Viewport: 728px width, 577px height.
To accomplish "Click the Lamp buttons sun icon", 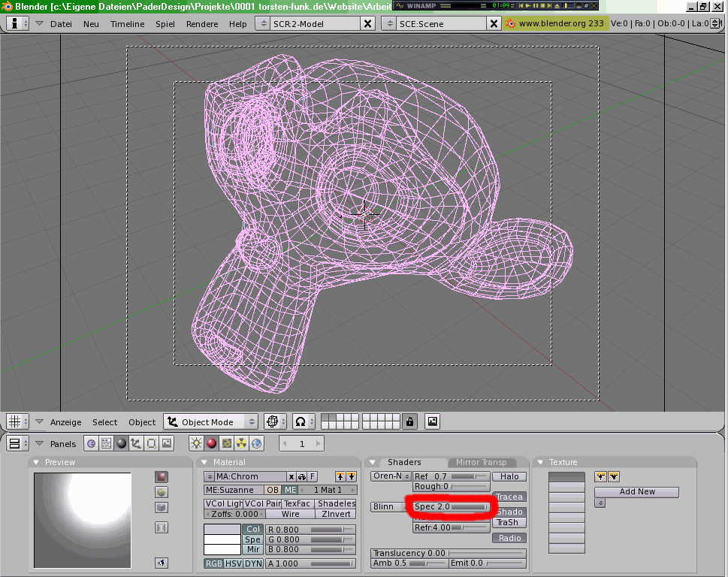I will tap(196, 444).
